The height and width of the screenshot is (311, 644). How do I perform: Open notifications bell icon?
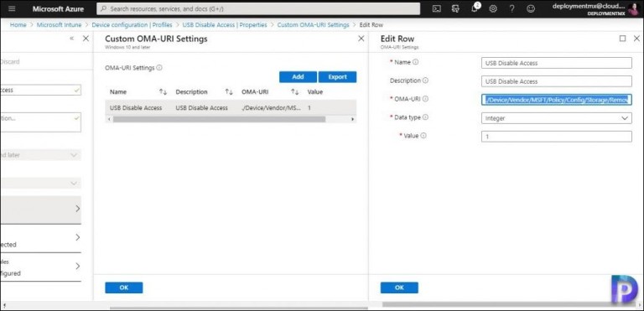(475, 8)
